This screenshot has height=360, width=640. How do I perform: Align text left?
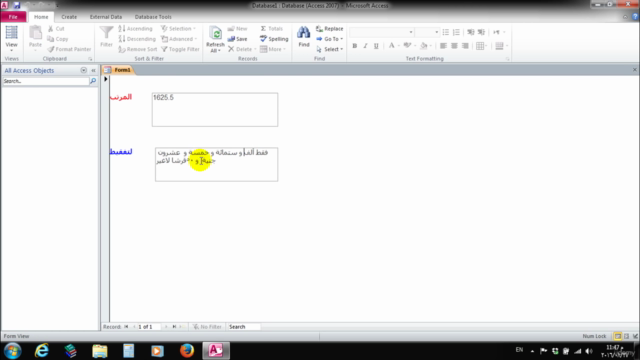coord(443,46)
